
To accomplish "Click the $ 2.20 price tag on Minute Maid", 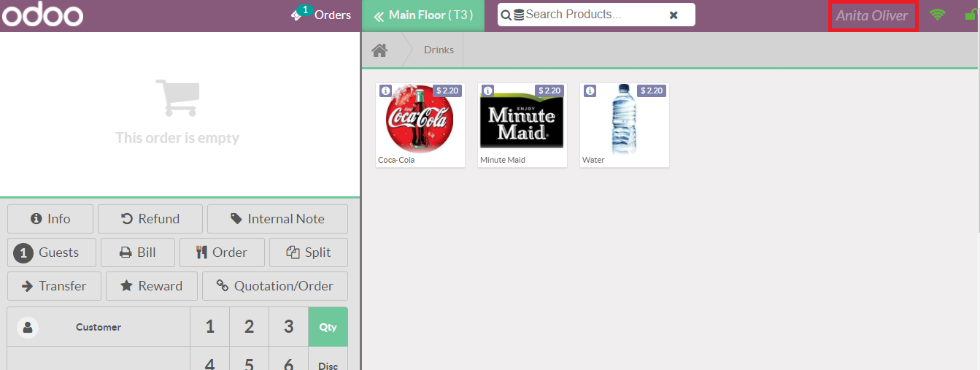I will point(550,90).
